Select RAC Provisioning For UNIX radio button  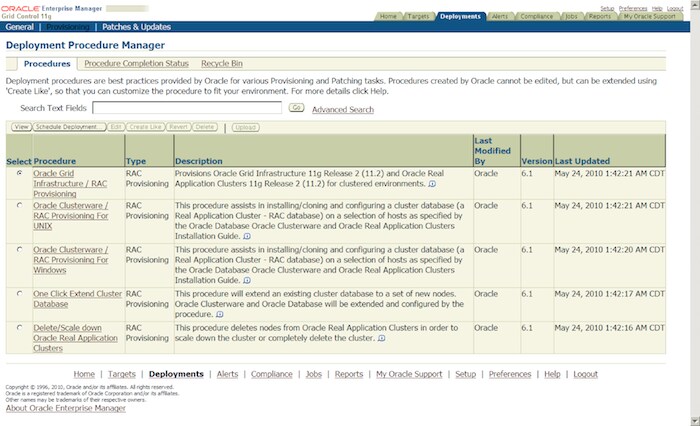[x=20, y=205]
